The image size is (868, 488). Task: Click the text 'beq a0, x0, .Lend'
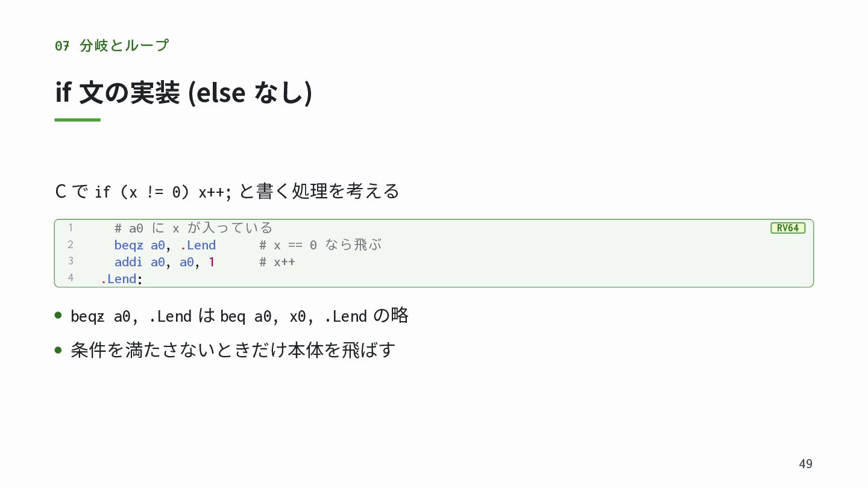coord(294,316)
